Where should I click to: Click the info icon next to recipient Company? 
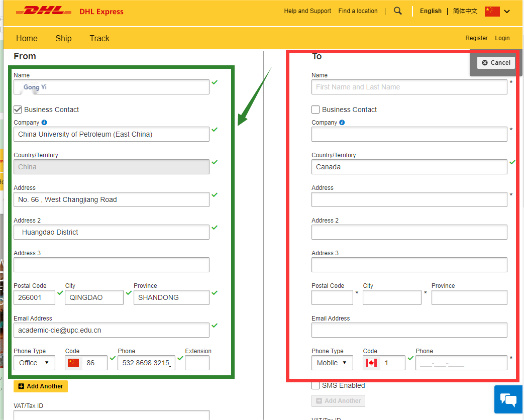[x=342, y=123]
